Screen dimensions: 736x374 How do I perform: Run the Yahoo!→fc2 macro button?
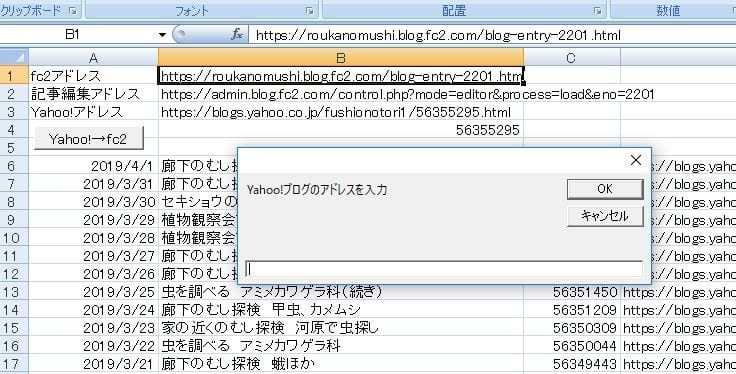89,138
